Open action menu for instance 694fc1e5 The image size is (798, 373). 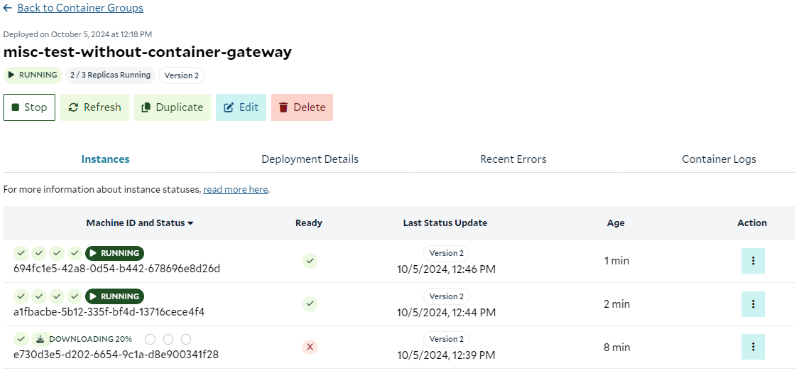click(753, 261)
